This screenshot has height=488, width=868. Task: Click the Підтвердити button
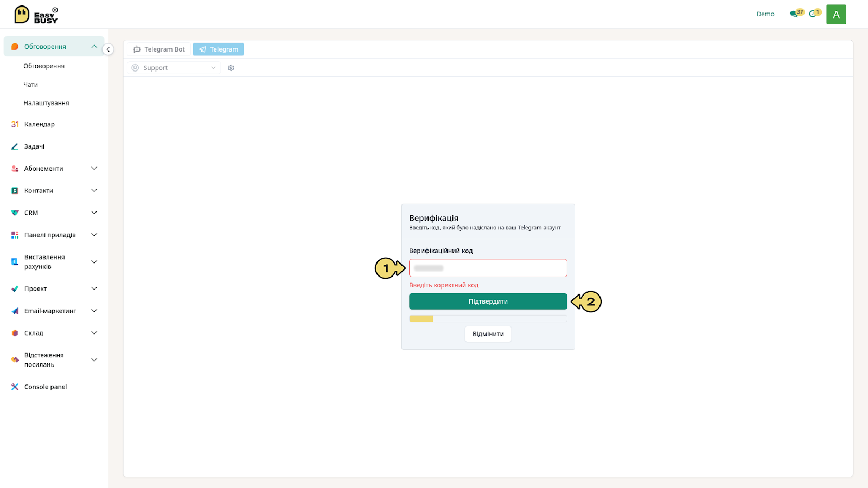pyautogui.click(x=488, y=301)
